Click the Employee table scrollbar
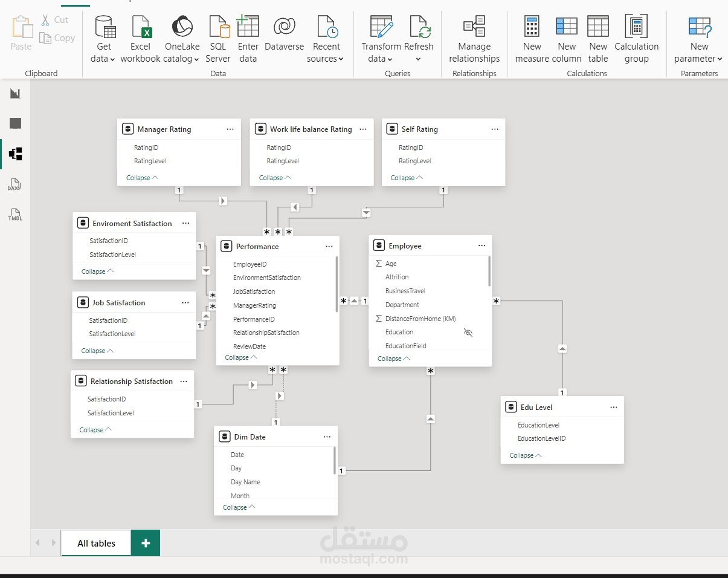 (x=489, y=270)
